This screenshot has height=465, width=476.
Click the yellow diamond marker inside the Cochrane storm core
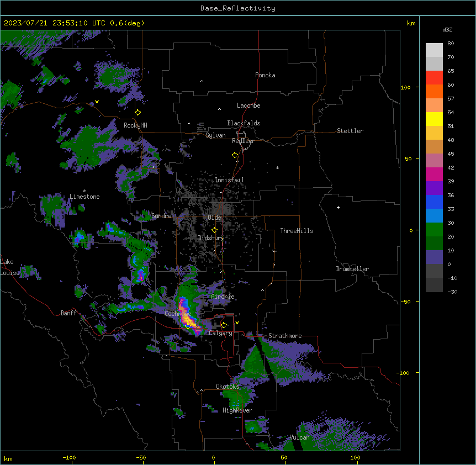[188, 326]
